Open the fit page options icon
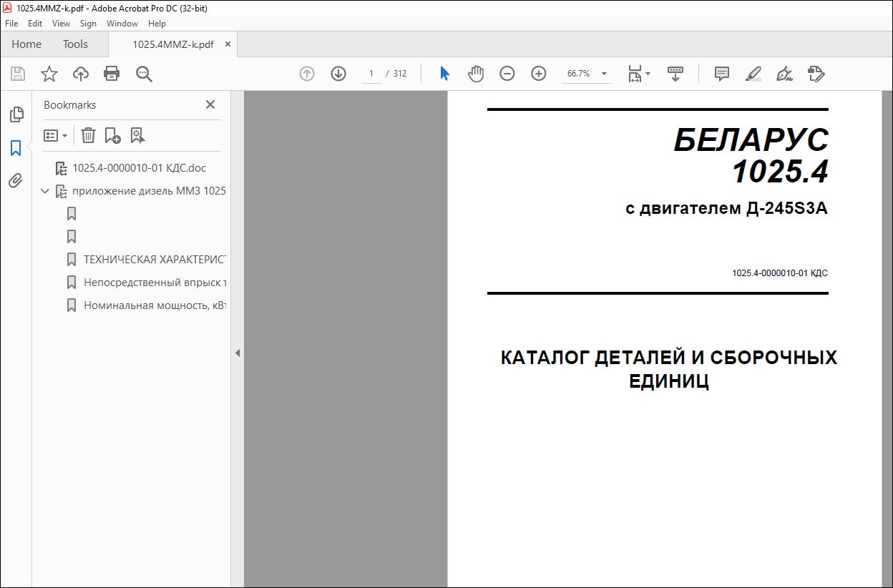The height and width of the screenshot is (588, 893). pyautogui.click(x=639, y=74)
